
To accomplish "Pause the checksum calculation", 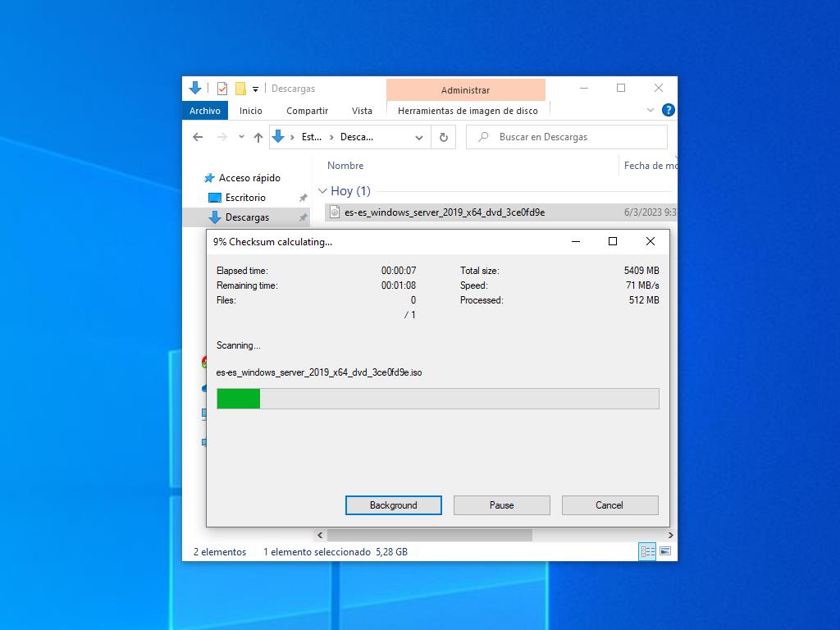I will [x=502, y=505].
